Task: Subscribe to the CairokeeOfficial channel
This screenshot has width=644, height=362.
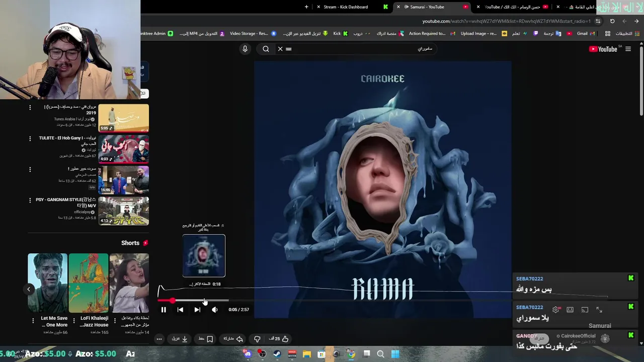Action: [x=539, y=338]
